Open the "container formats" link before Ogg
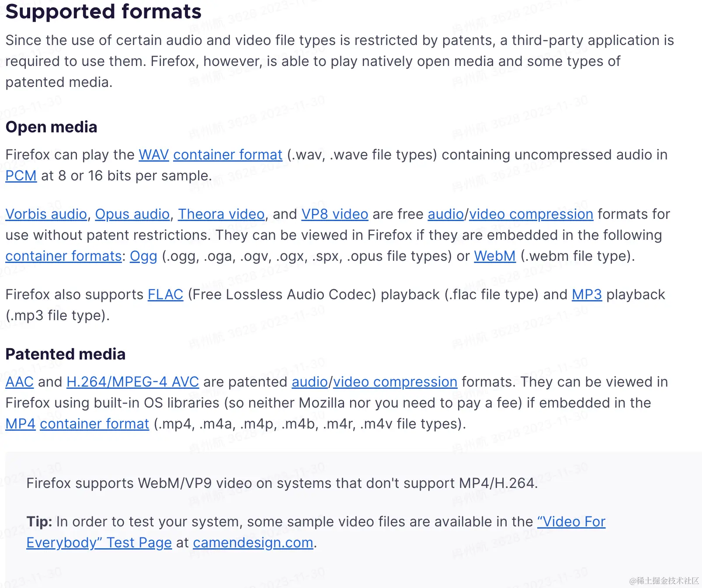Image resolution: width=702 pixels, height=588 pixels. pos(64,256)
